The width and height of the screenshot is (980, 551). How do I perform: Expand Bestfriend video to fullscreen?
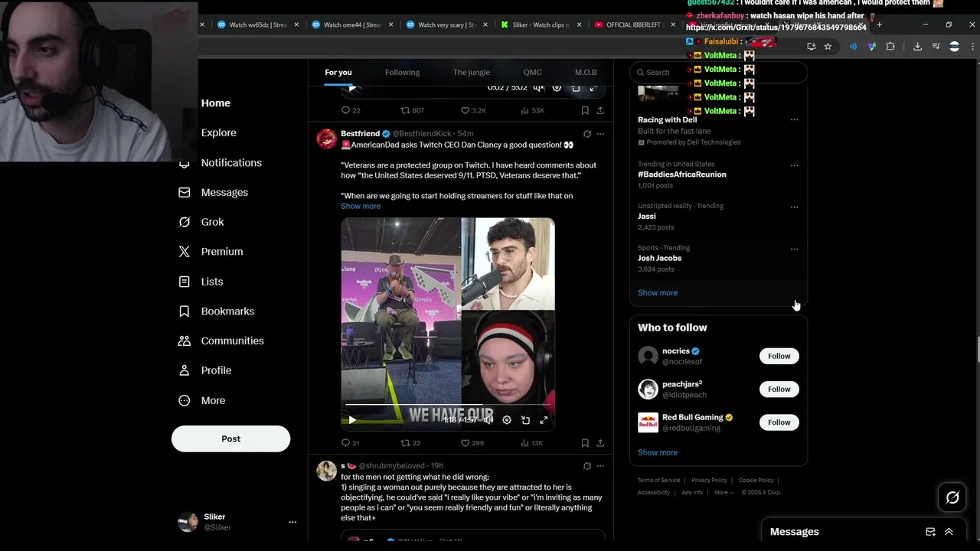[544, 420]
